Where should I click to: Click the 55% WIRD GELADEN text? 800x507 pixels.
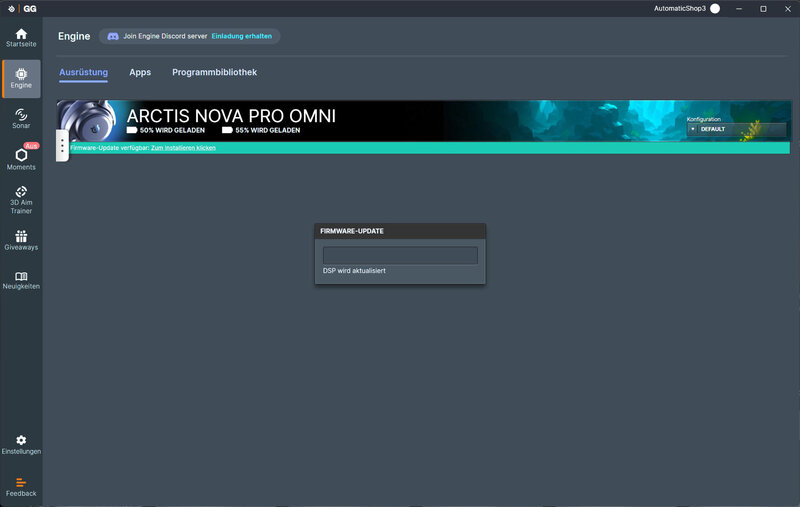click(x=267, y=130)
